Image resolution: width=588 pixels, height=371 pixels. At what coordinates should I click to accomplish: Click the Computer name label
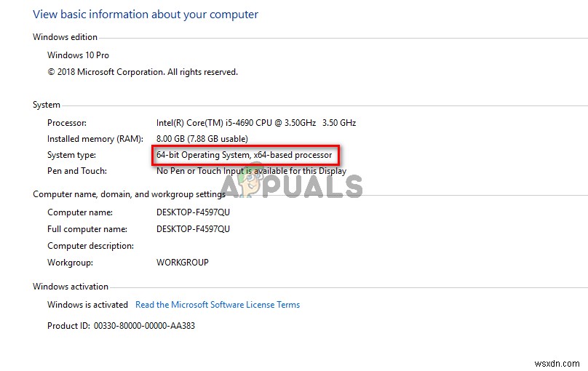pos(80,212)
